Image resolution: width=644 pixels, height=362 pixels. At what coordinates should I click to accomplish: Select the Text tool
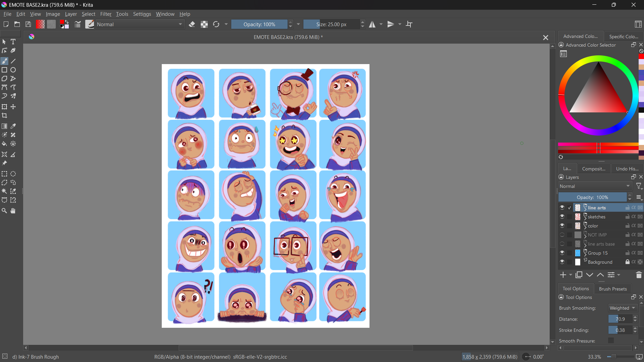(x=13, y=42)
